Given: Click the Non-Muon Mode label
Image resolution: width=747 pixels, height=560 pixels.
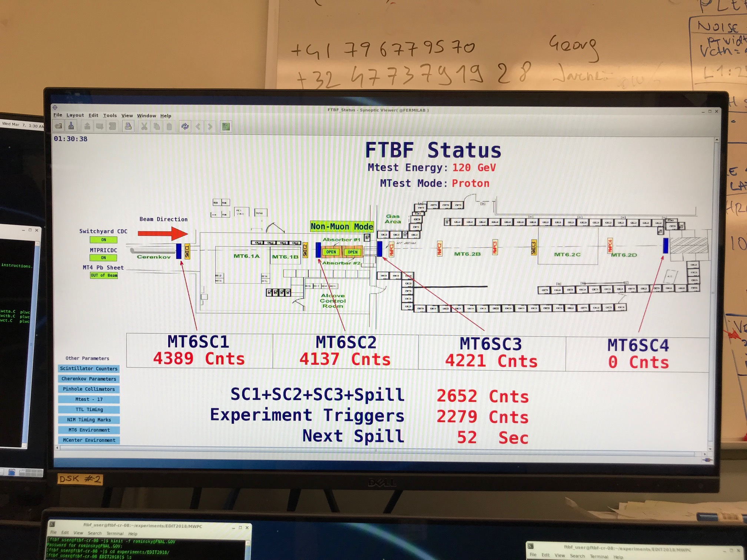Looking at the screenshot, I should pos(342,226).
